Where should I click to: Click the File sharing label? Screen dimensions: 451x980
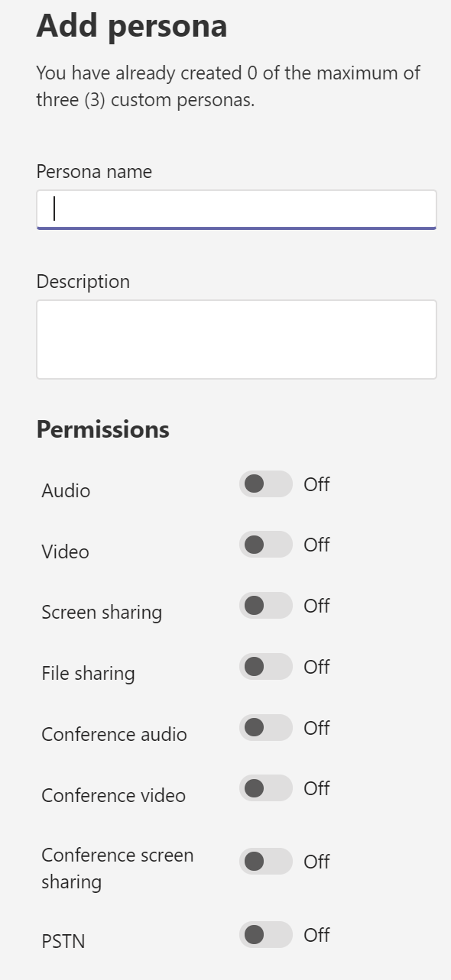point(88,673)
